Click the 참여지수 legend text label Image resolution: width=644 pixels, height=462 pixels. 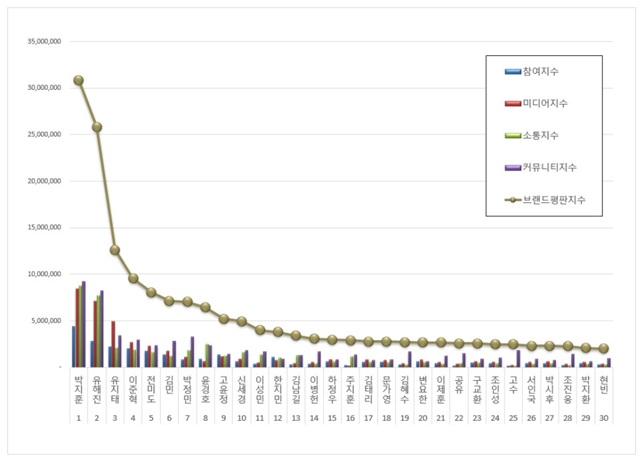pos(546,72)
